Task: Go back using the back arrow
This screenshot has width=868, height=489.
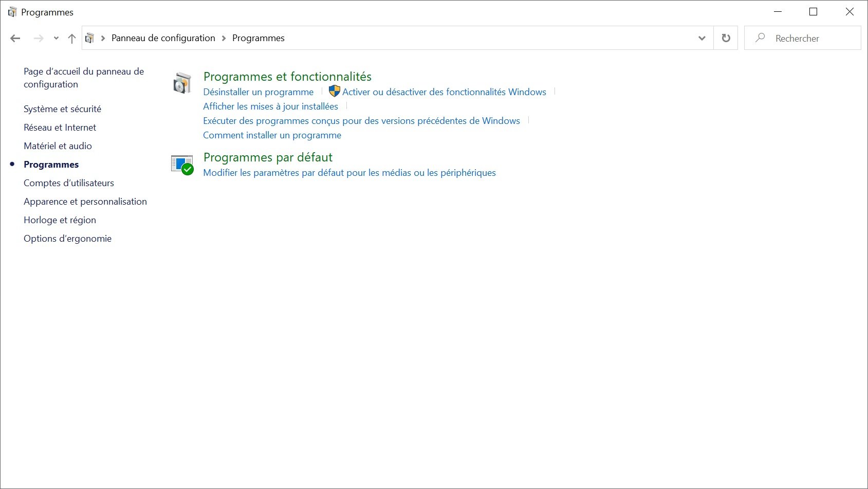Action: 15,38
